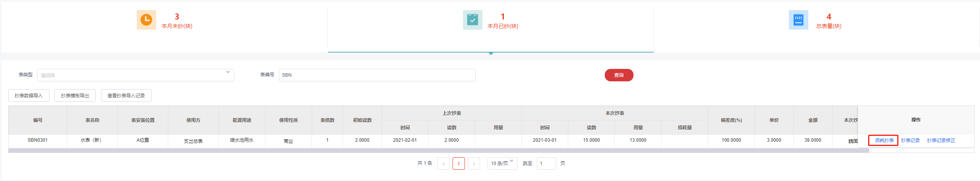Image resolution: width=980 pixels, height=181 pixels.
Task: Click 抄表记录修正 link
Action: 941,141
